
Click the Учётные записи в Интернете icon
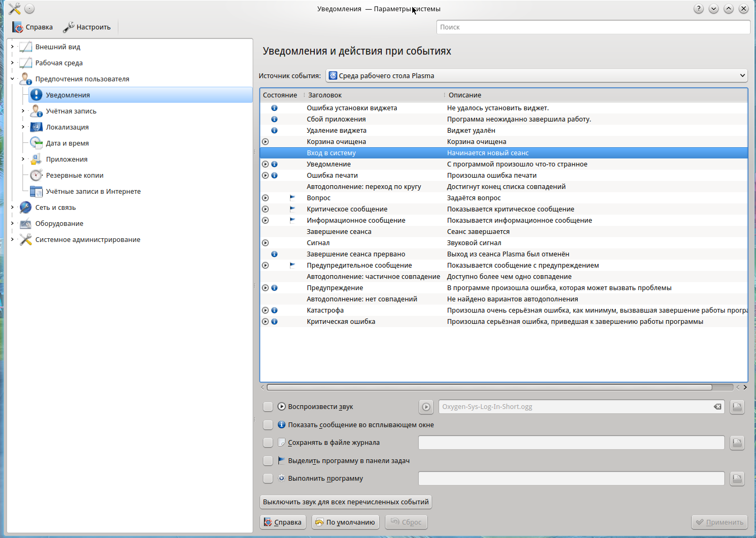pos(36,192)
